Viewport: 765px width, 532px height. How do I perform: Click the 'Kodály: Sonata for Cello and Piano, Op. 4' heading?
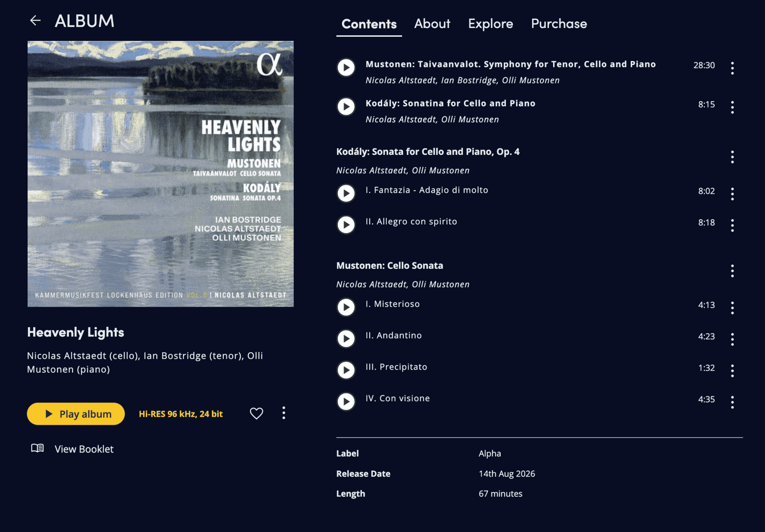pyautogui.click(x=428, y=152)
